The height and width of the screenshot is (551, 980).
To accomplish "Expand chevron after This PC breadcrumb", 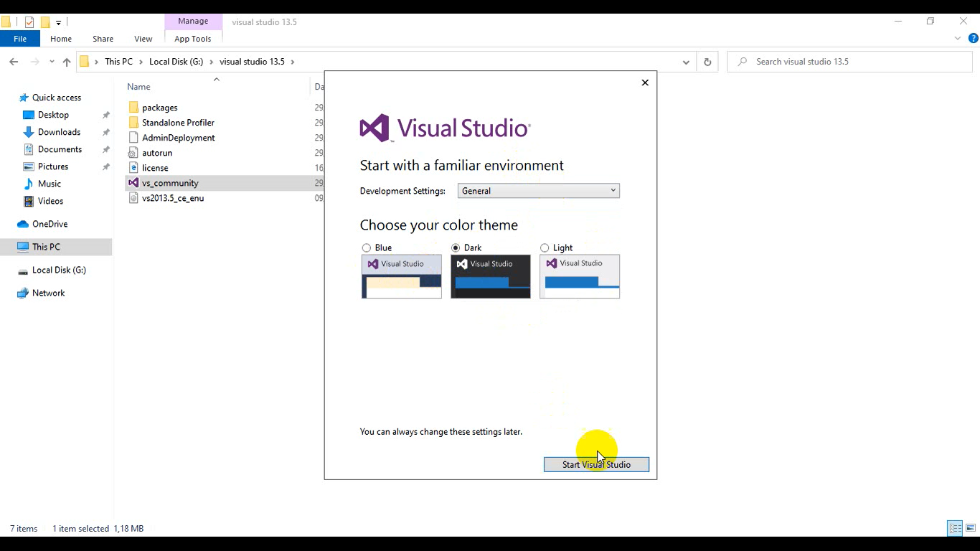I will 141,62.
